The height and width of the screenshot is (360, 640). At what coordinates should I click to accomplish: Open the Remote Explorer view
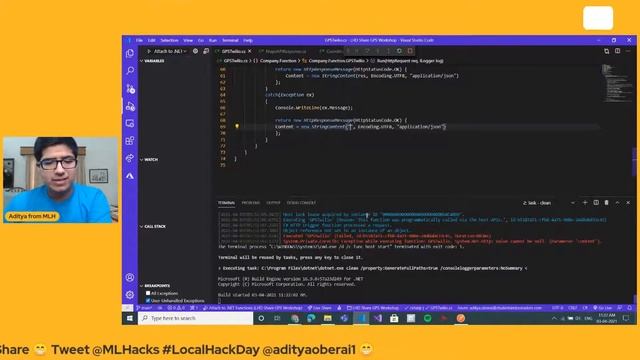[130, 123]
